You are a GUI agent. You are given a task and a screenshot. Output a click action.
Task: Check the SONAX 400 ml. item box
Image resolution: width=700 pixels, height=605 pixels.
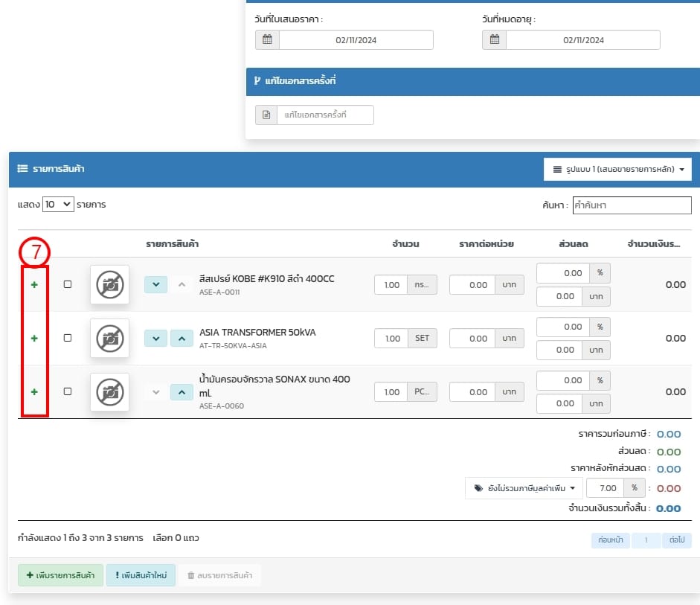68,392
